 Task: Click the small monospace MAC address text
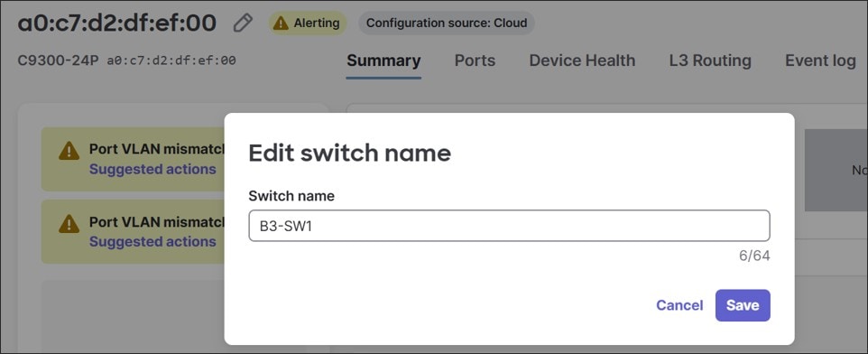171,61
